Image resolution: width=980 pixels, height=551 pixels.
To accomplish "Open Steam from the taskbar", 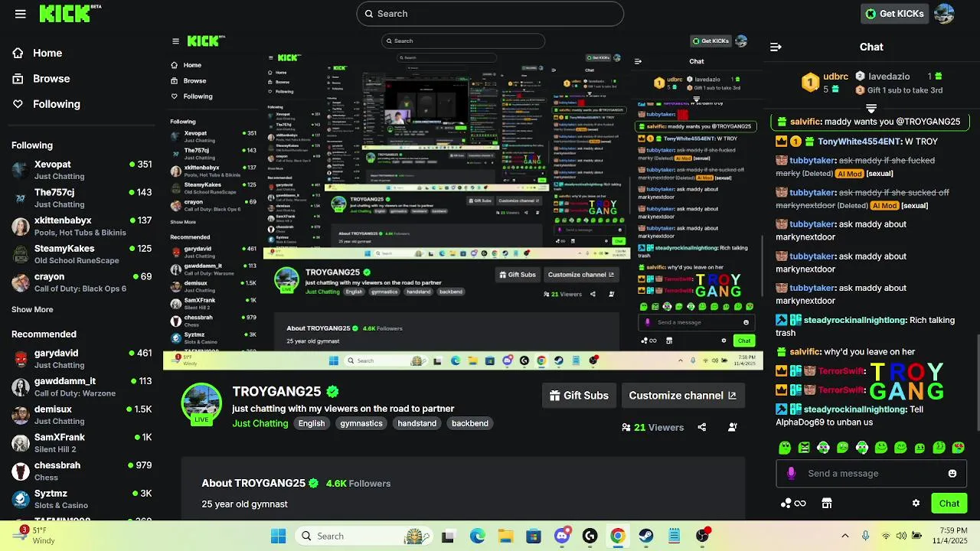I will pyautogui.click(x=646, y=536).
